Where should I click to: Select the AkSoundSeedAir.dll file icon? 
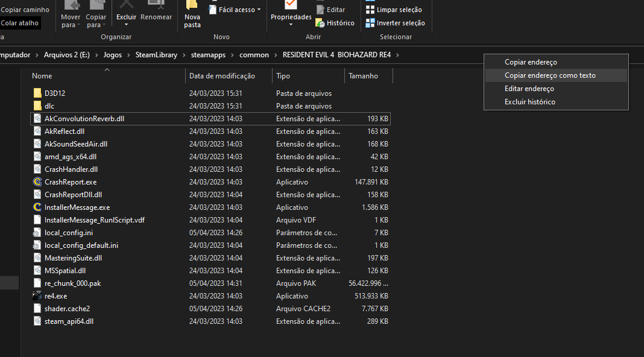[37, 144]
